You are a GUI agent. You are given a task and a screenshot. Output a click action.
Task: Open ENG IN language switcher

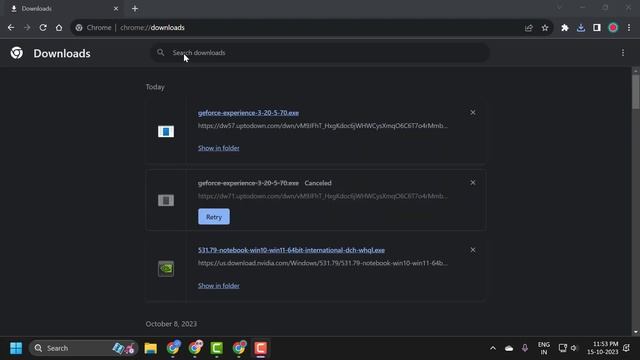[x=544, y=348]
